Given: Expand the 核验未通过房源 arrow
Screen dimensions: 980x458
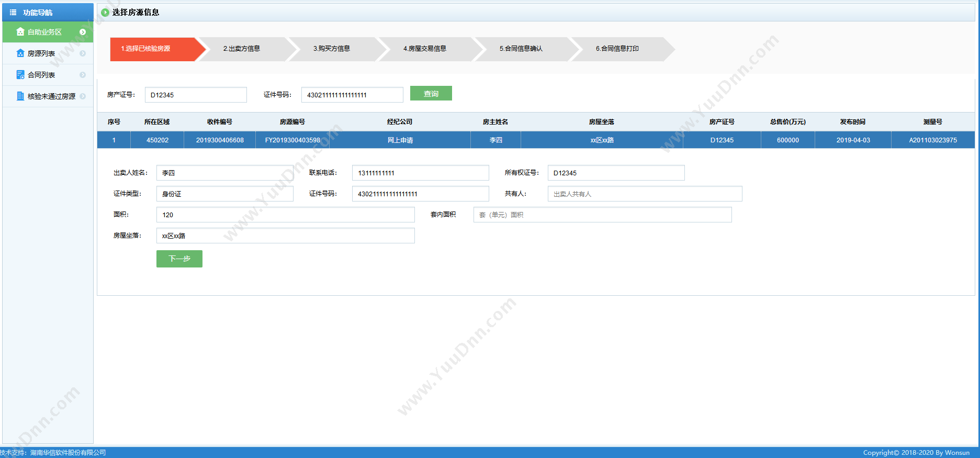Looking at the screenshot, I should coord(83,96).
